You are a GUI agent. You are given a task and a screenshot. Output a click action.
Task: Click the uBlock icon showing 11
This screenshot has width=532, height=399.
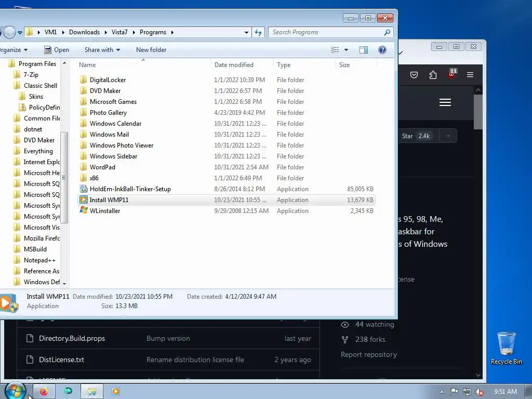tap(452, 74)
